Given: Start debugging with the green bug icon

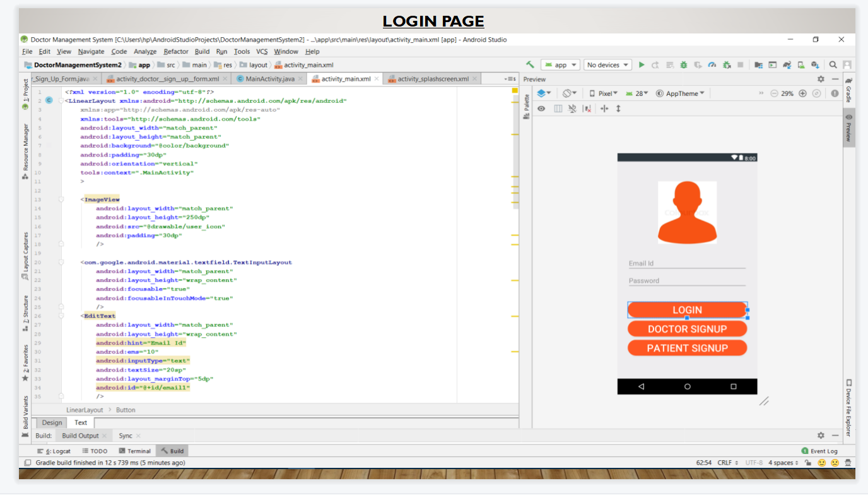Looking at the screenshot, I should tap(684, 65).
